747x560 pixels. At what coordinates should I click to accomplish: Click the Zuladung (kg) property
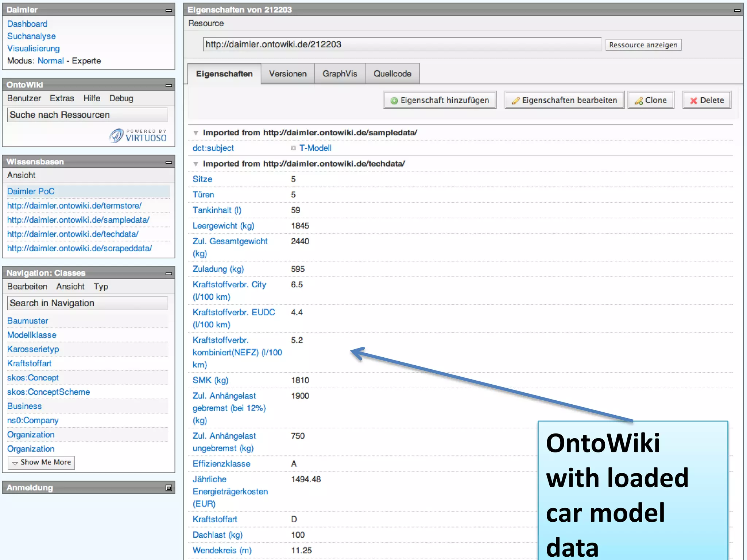218,269
